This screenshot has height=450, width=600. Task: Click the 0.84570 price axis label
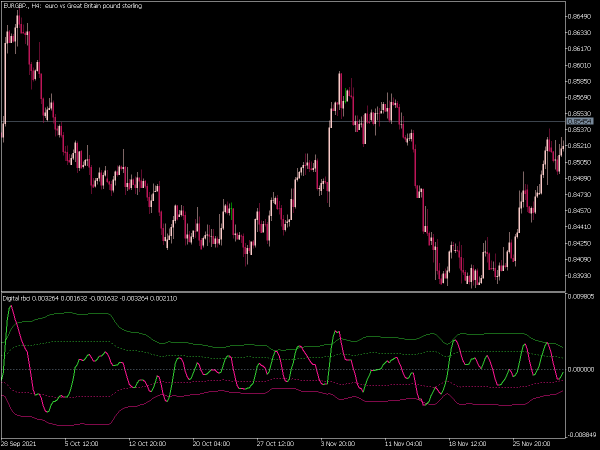click(x=580, y=211)
